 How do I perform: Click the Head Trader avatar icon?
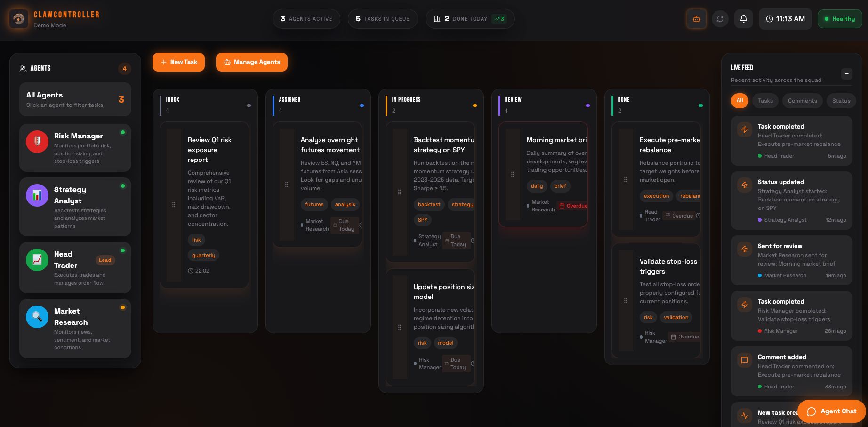[x=37, y=259]
